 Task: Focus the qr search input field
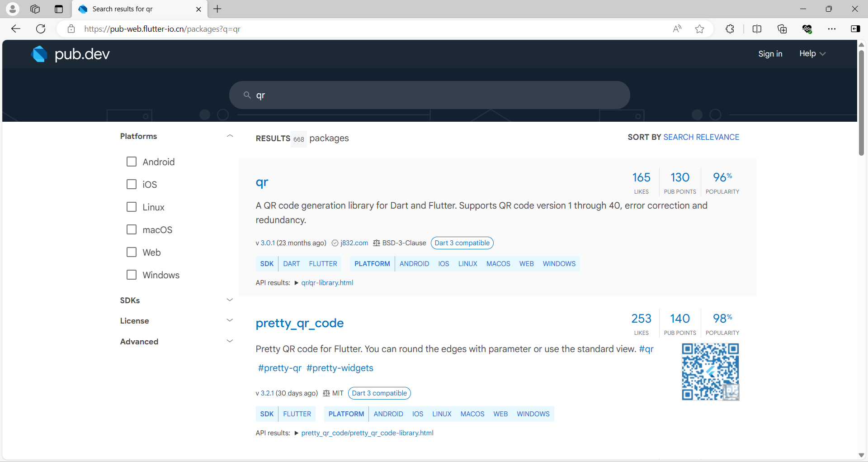(x=429, y=95)
